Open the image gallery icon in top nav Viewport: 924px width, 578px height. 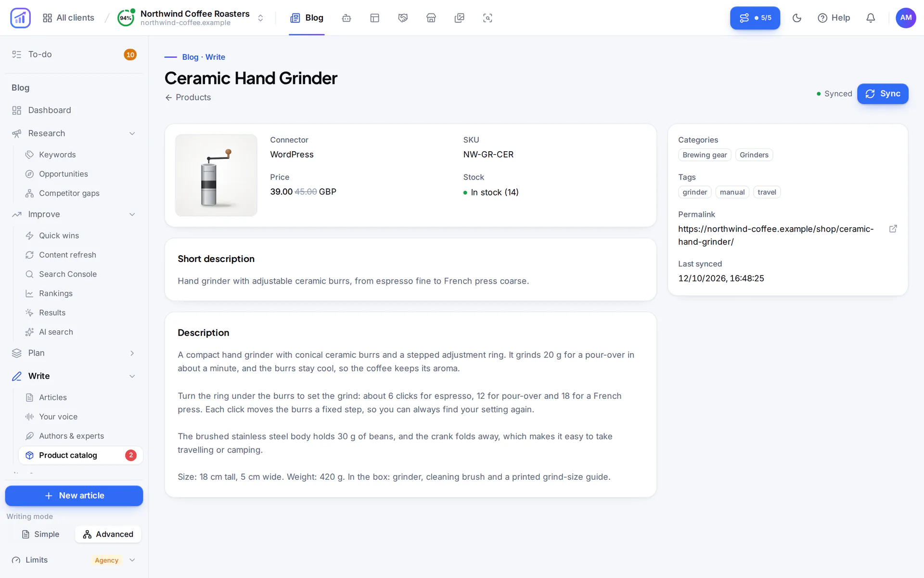pos(460,18)
